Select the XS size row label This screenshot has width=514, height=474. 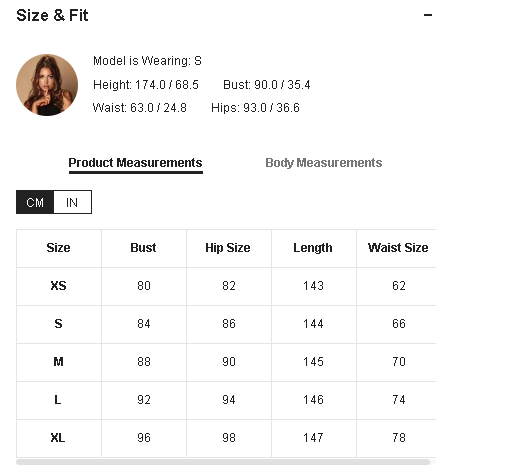tap(59, 286)
